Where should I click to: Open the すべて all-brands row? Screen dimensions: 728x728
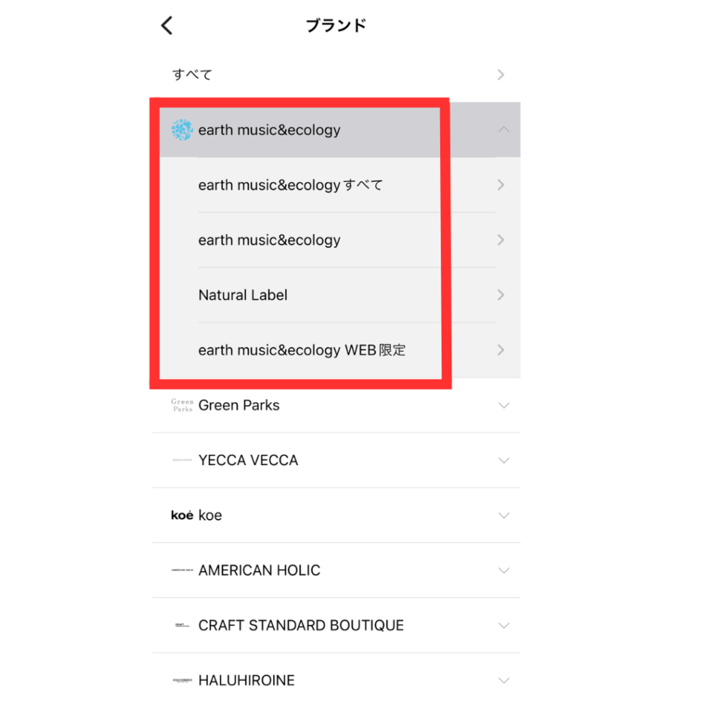click(336, 75)
